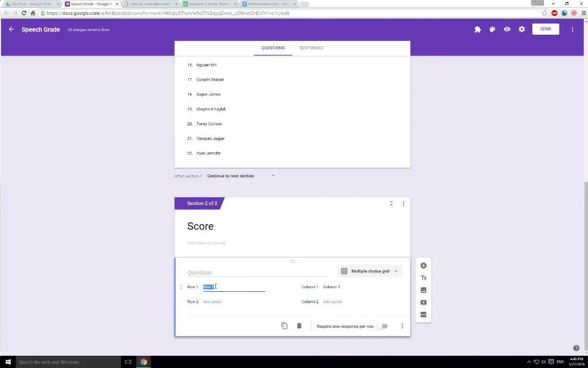Add image from the side toolbar
Screen dimensions: 588x368
point(423,290)
